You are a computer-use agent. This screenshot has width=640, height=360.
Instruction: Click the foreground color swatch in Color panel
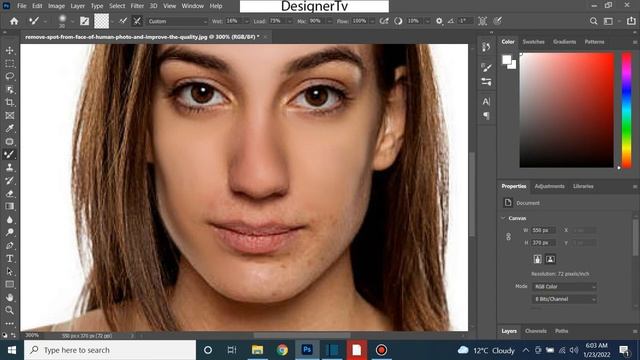coord(507,60)
